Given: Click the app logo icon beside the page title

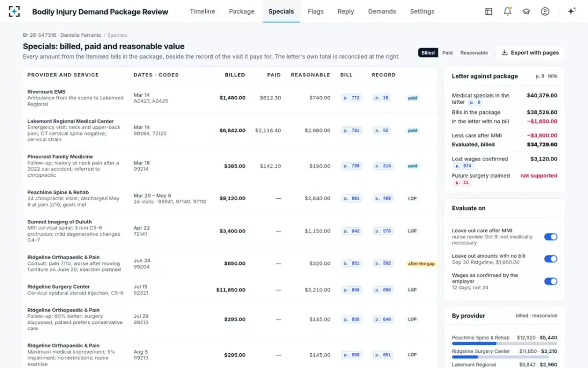Looking at the screenshot, I should (14, 11).
